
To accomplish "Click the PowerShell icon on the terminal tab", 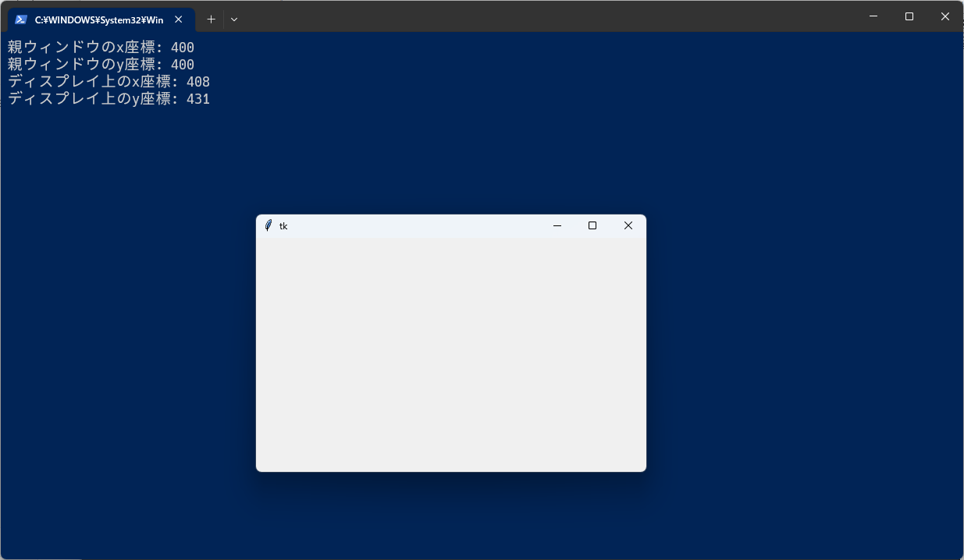I will [x=20, y=19].
